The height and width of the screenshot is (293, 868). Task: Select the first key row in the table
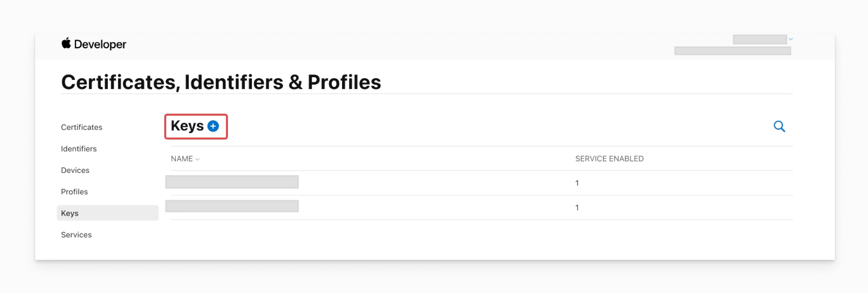[x=232, y=182]
